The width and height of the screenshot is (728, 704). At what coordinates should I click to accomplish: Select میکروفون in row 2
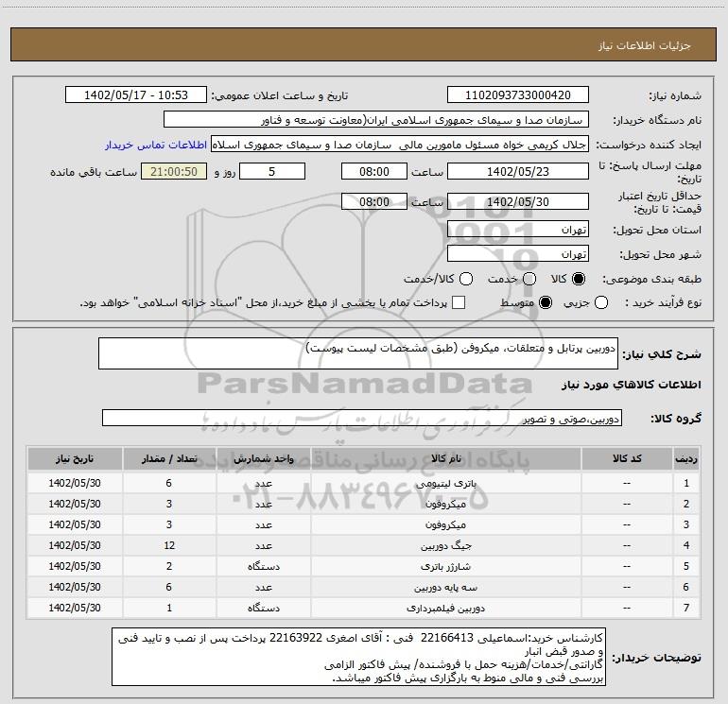pos(445,504)
